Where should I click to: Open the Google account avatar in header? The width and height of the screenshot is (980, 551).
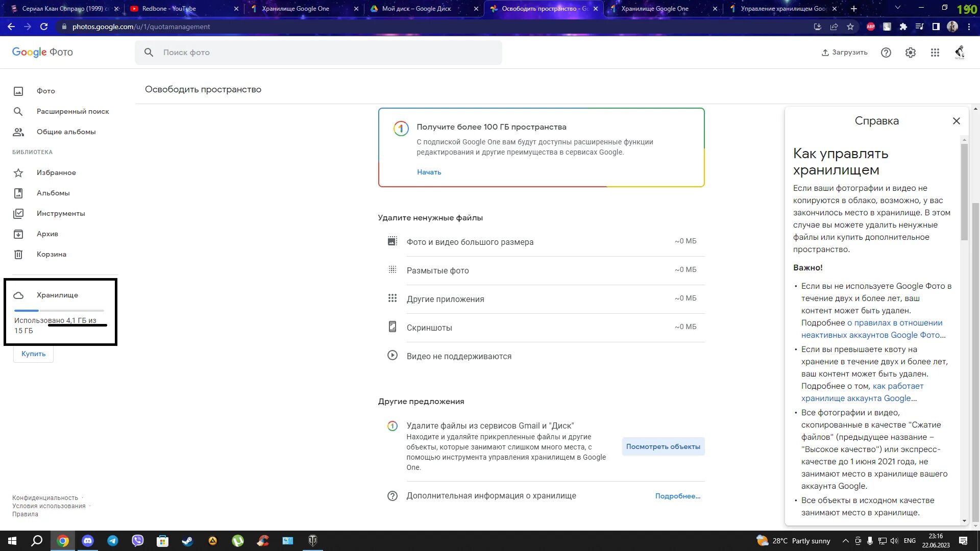pos(960,53)
